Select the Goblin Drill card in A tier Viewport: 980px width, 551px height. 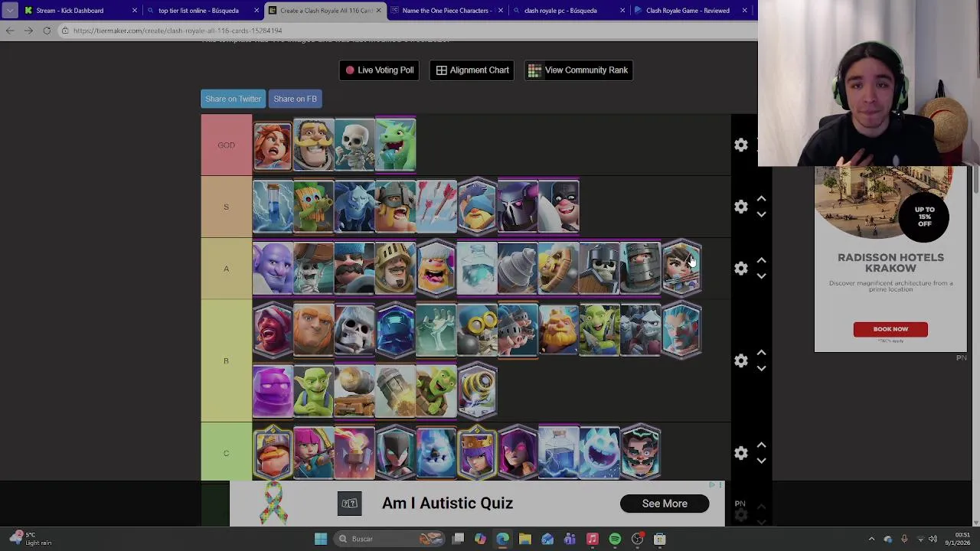(518, 269)
